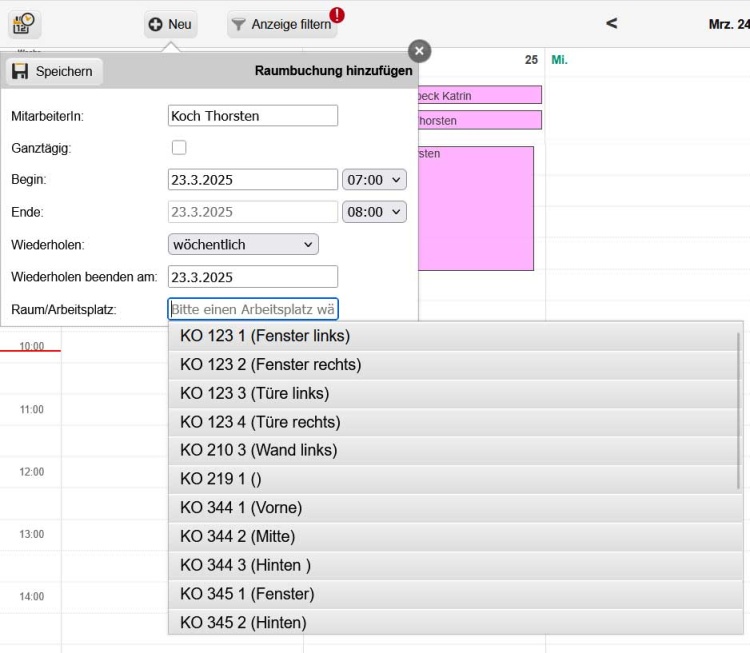Click the Begin date field
The image size is (750, 653).
(253, 180)
